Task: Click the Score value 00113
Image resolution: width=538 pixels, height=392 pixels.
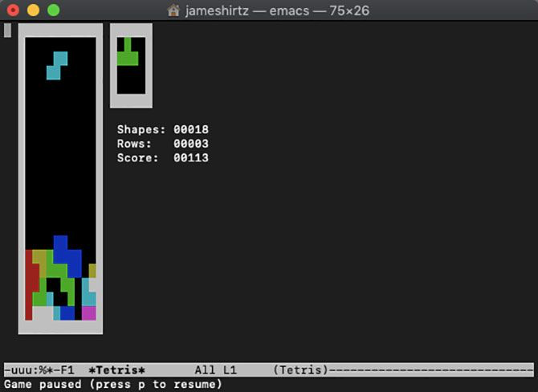Action: click(191, 158)
